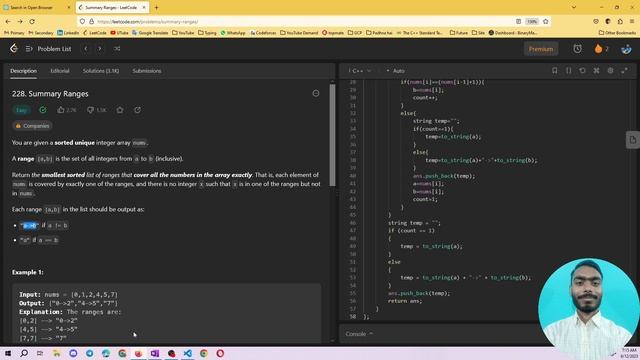Expand the Console panel
Screen dimensions: 640x360
(x=359, y=334)
